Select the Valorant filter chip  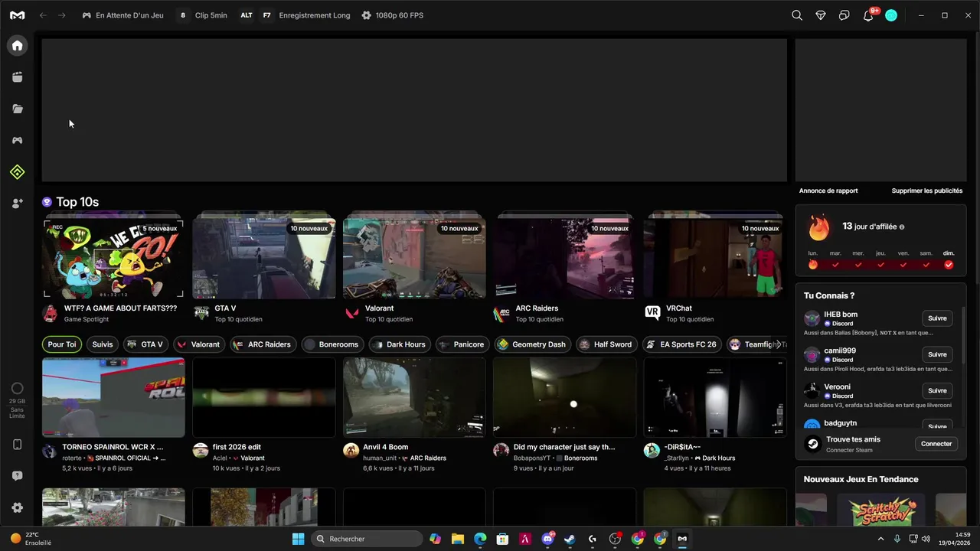click(x=198, y=344)
